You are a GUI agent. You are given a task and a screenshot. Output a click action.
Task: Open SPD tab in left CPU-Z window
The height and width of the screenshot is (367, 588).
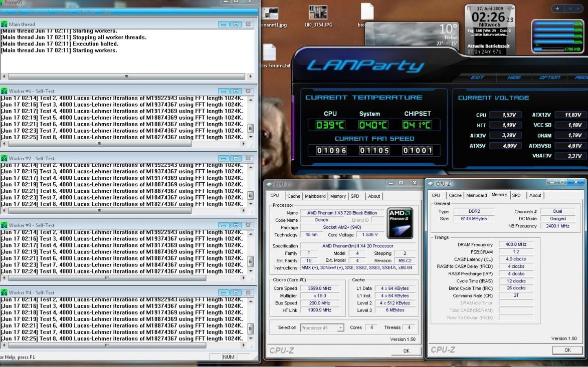pyautogui.click(x=355, y=196)
